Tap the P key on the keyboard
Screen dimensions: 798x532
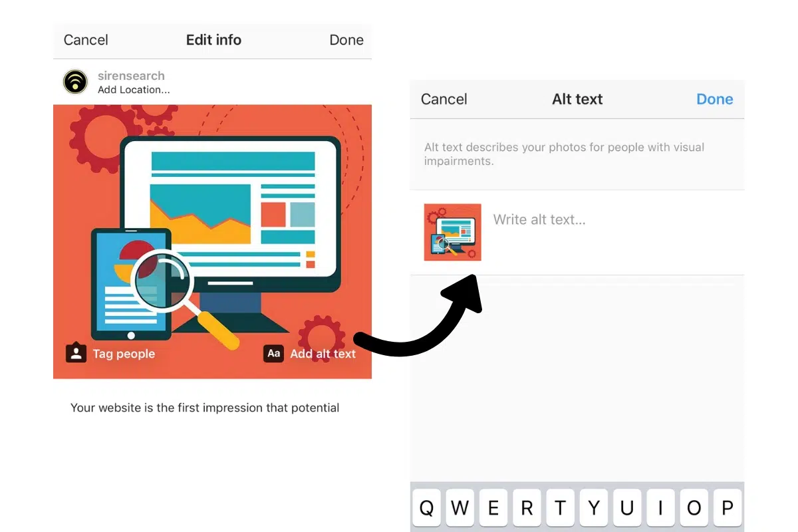tap(728, 509)
